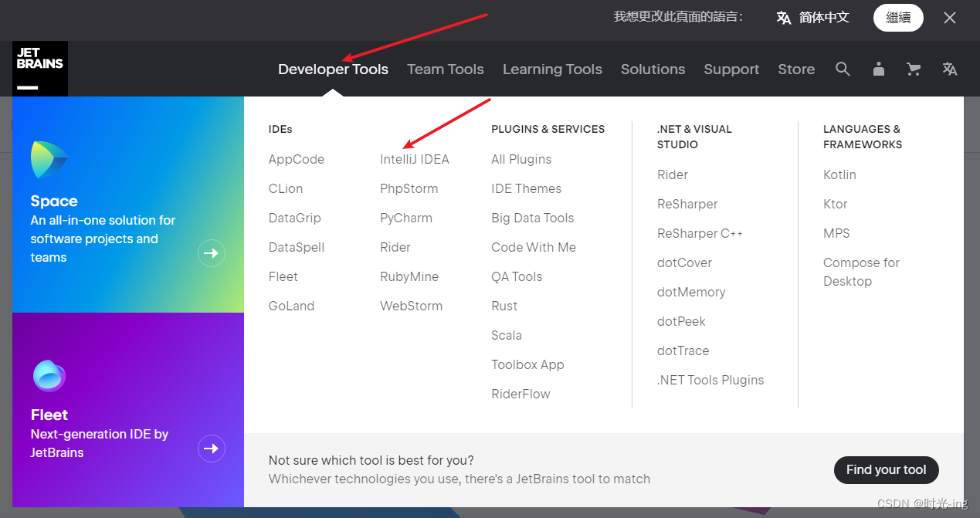
Task: Open the dotTrace link
Action: pyautogui.click(x=683, y=350)
